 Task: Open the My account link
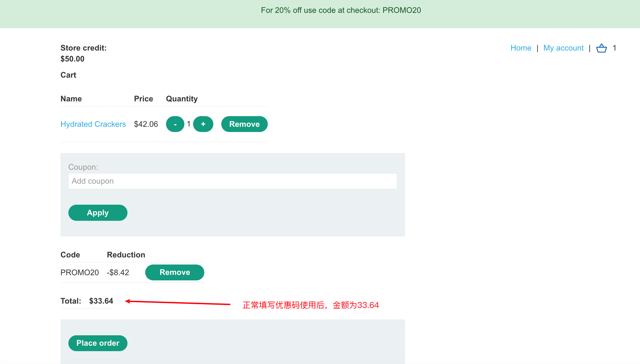click(563, 48)
